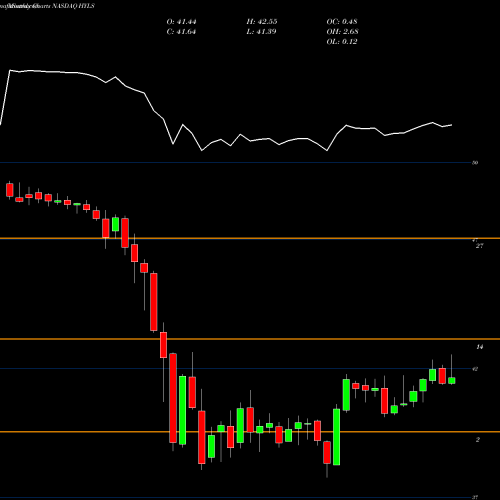Click the OL: 0.12 reading
The height and width of the screenshot is (500, 500).
coord(342,42)
